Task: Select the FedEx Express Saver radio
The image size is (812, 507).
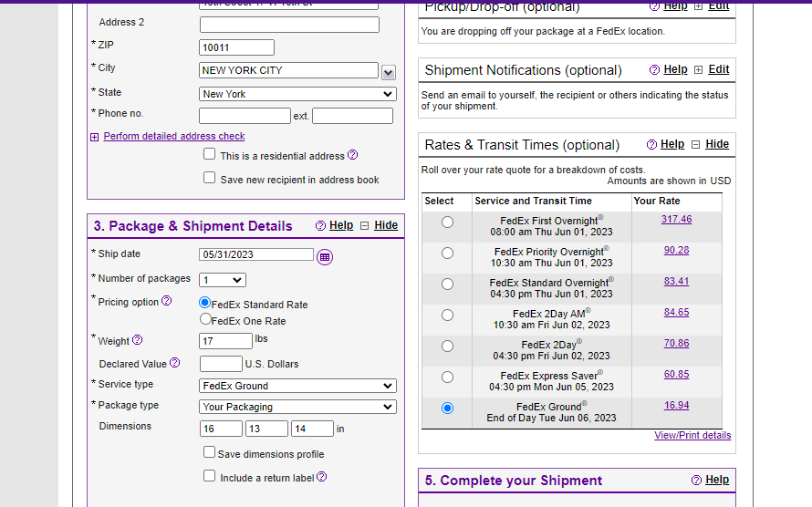Action: click(x=447, y=378)
